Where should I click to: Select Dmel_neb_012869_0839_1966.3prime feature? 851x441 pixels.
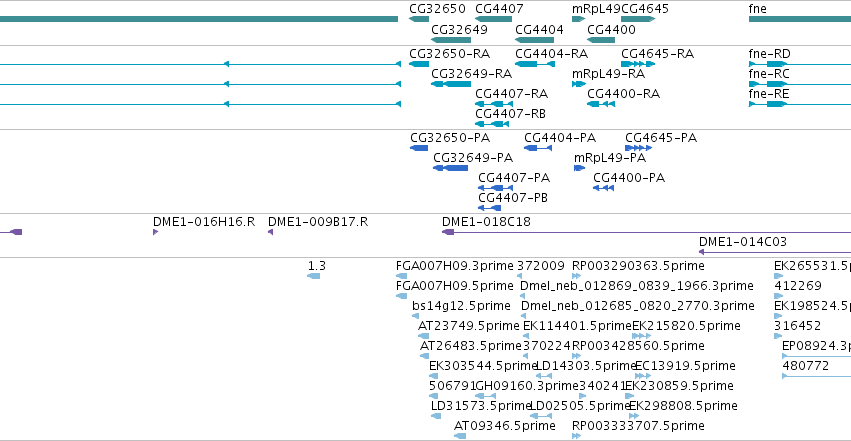(x=523, y=296)
